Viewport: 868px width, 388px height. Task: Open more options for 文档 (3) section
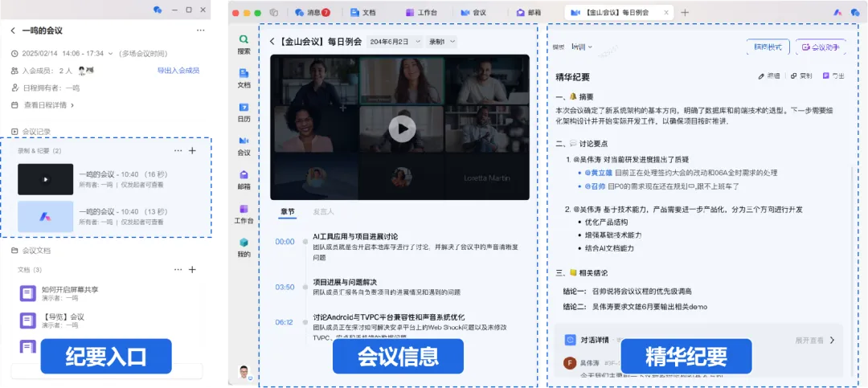(x=178, y=270)
